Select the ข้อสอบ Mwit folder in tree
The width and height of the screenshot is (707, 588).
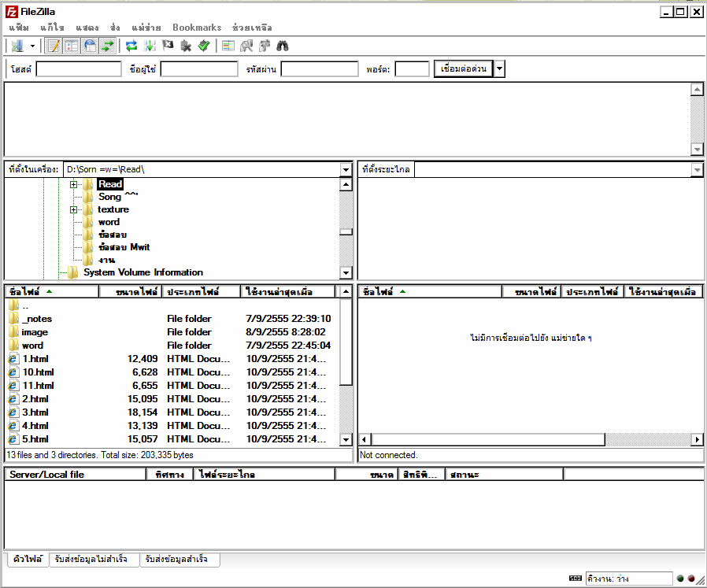click(x=124, y=247)
